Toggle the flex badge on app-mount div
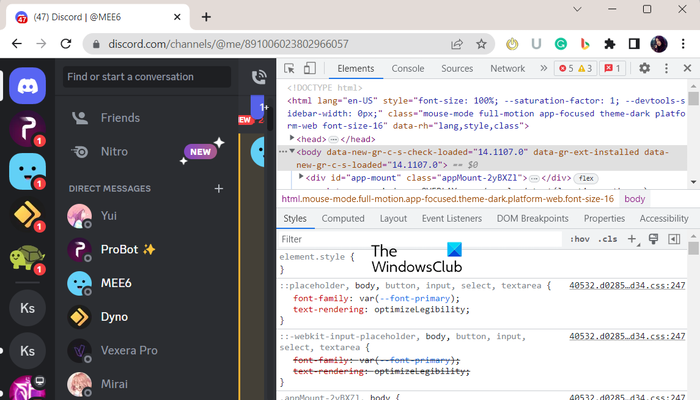The height and width of the screenshot is (400, 700). [586, 178]
